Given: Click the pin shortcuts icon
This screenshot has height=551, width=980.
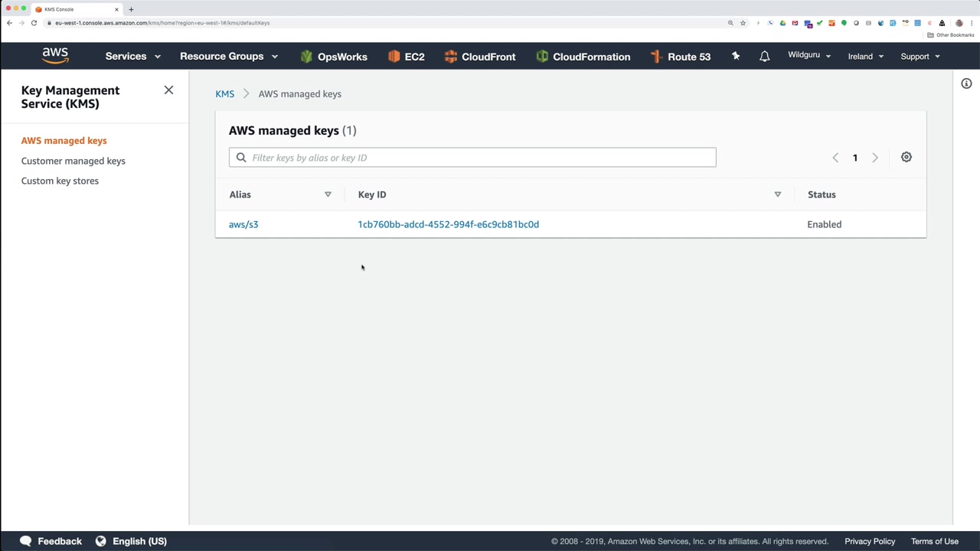Looking at the screenshot, I should pos(736,56).
